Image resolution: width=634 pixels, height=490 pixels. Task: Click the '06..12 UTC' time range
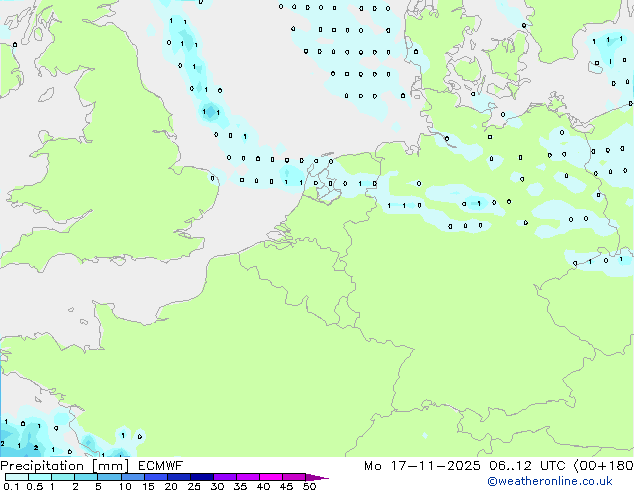[526, 466]
